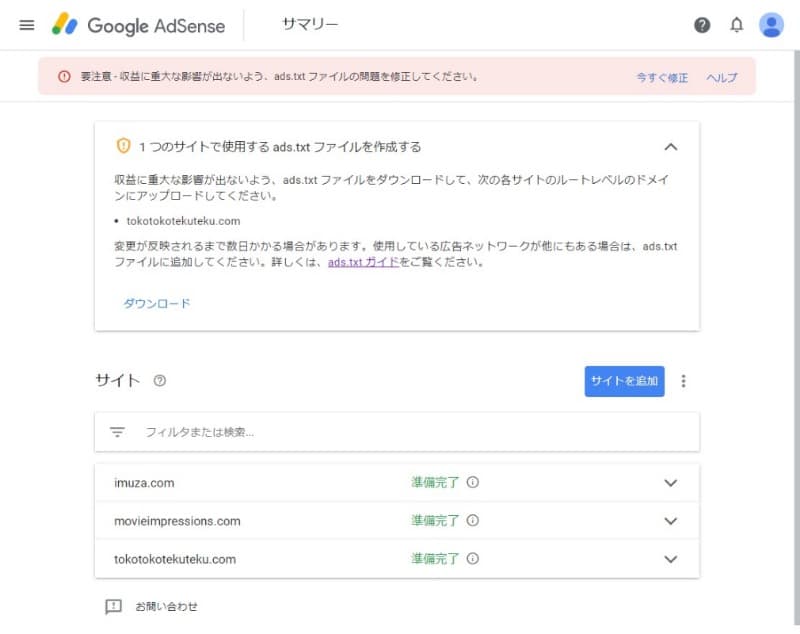Show info for tokotokotekuteku.com row status

pos(472,559)
